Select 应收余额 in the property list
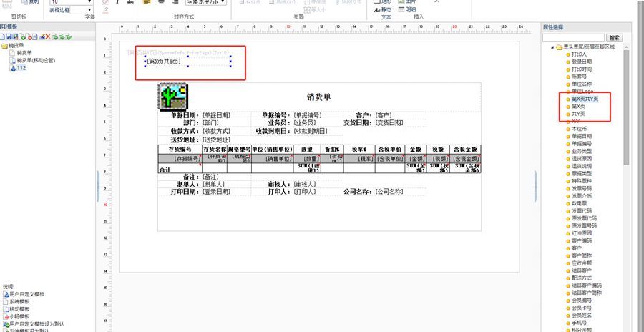This screenshot has height=332, width=644. pos(582,263)
